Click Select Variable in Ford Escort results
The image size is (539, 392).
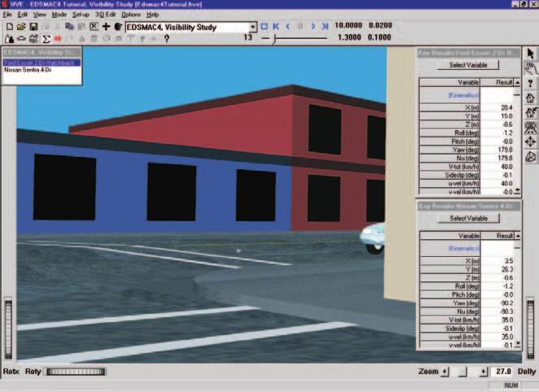[467, 65]
